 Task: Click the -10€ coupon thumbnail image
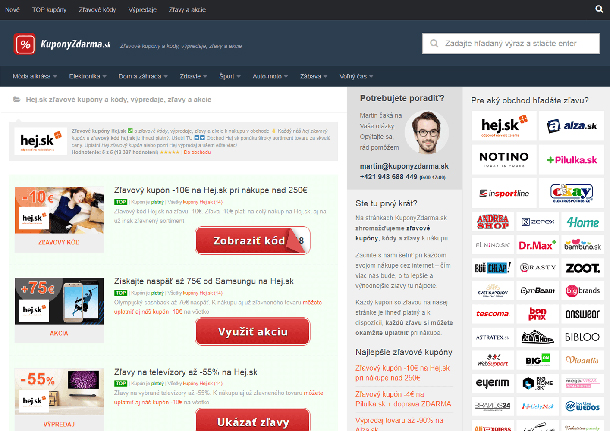tap(60, 210)
